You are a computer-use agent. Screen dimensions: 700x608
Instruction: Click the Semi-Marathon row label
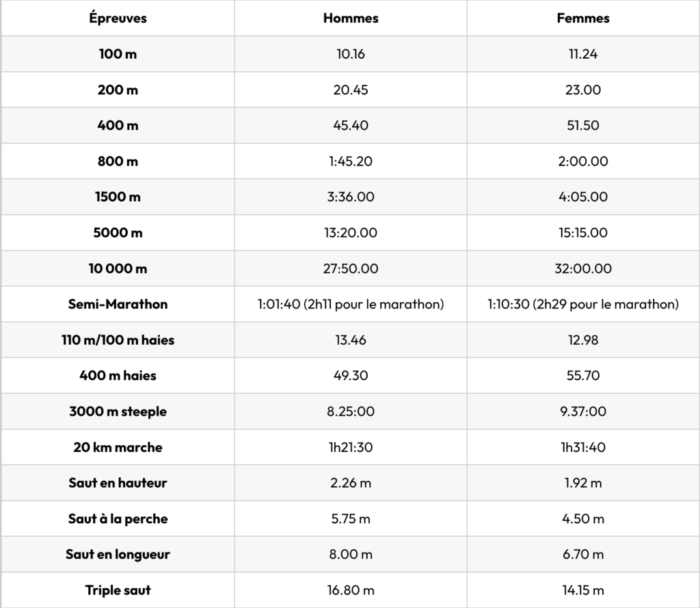click(118, 304)
